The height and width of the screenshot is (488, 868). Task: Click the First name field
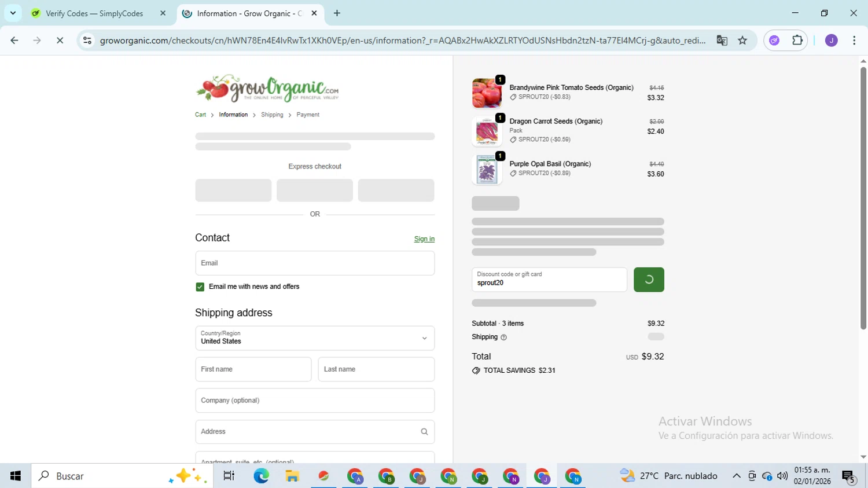coord(253,369)
